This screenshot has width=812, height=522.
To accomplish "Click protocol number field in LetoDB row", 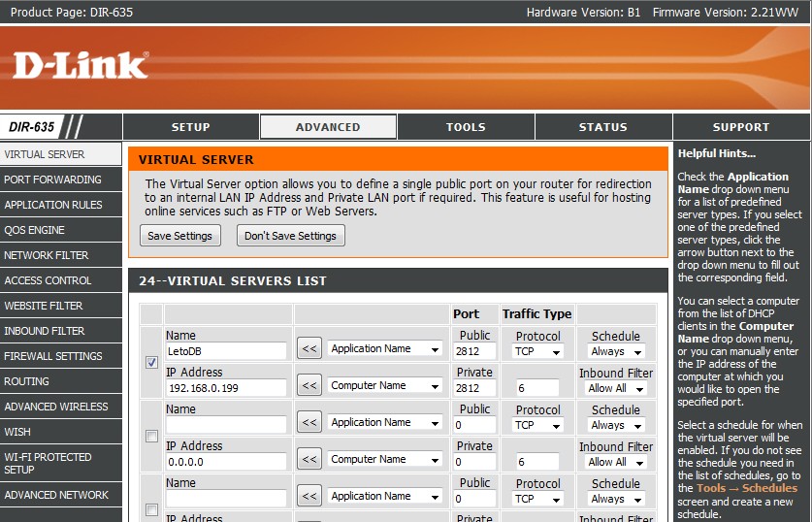I will (x=537, y=388).
